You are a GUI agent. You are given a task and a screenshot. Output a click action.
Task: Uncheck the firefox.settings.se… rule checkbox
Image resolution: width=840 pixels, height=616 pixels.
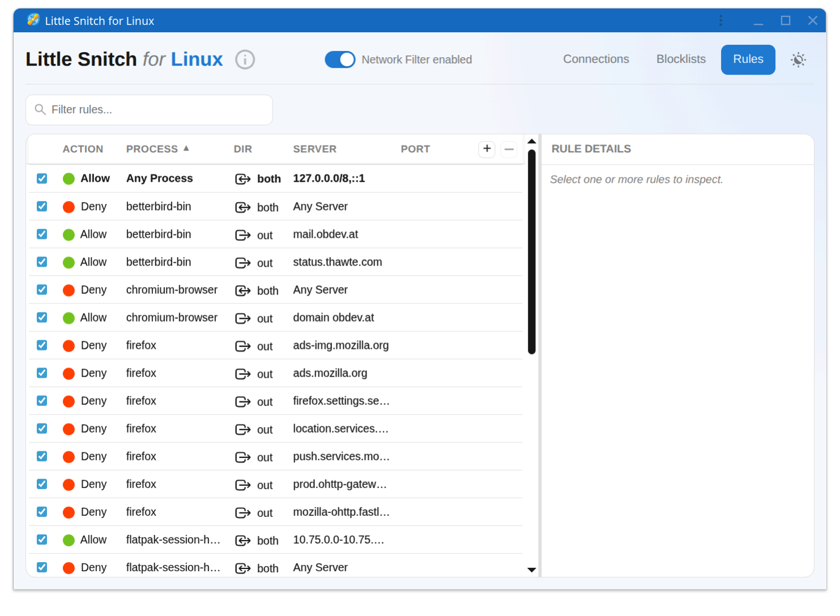[42, 400]
